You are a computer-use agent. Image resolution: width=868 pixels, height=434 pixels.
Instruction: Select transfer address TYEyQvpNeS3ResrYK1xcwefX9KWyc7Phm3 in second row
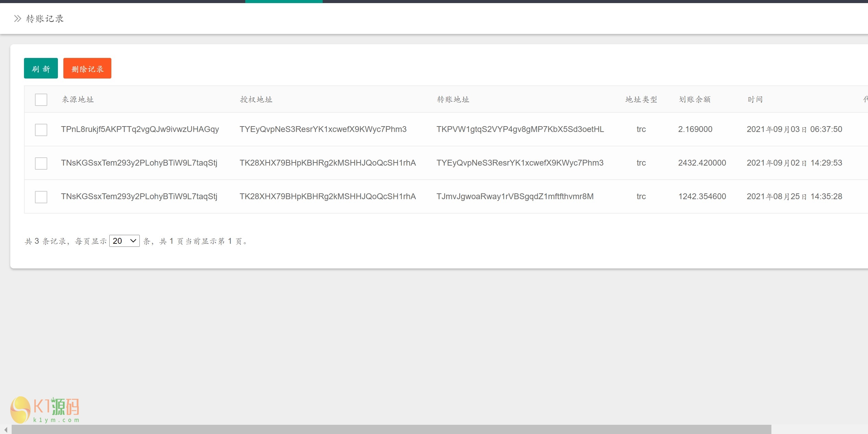pyautogui.click(x=520, y=163)
